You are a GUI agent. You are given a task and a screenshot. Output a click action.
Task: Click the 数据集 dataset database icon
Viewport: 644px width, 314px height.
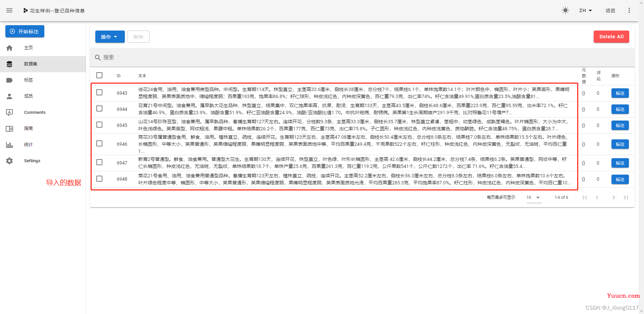click(x=9, y=64)
